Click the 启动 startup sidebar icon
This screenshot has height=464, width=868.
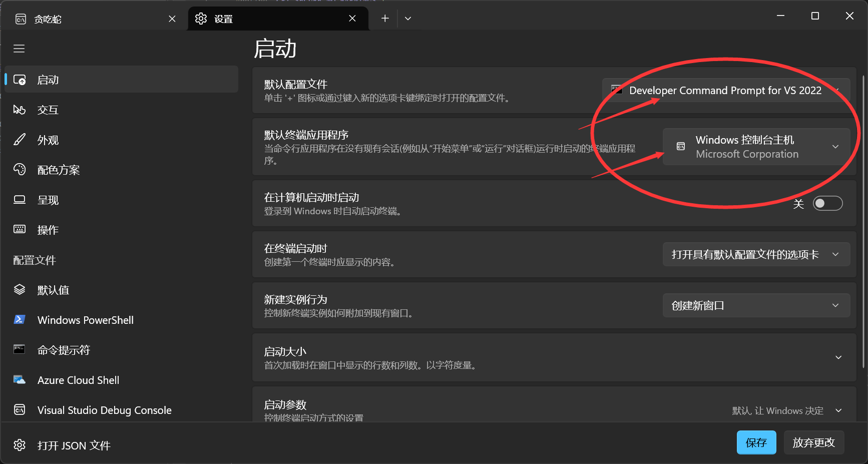(20, 80)
